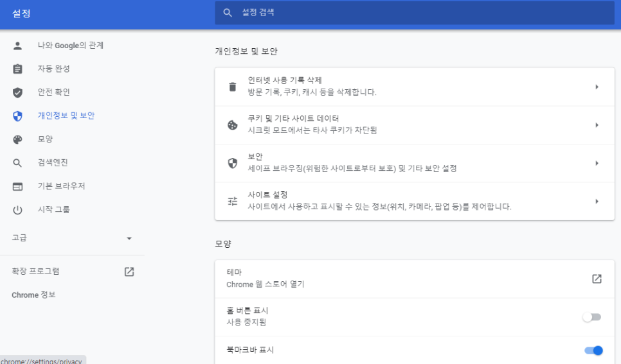Click the text Chrome 웹 스토어 열기
The image size is (621, 364).
coord(265,284)
